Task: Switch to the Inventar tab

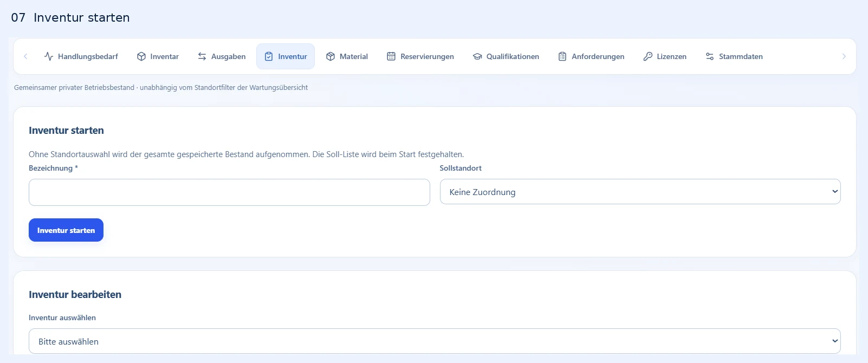Action: [x=158, y=56]
